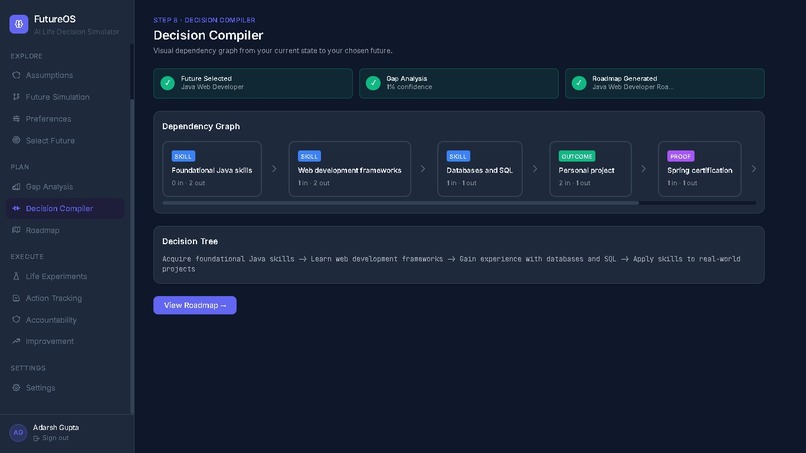Screen dimensions: 806x453
Task: Select the Web development frameworks node
Action: [350, 169]
